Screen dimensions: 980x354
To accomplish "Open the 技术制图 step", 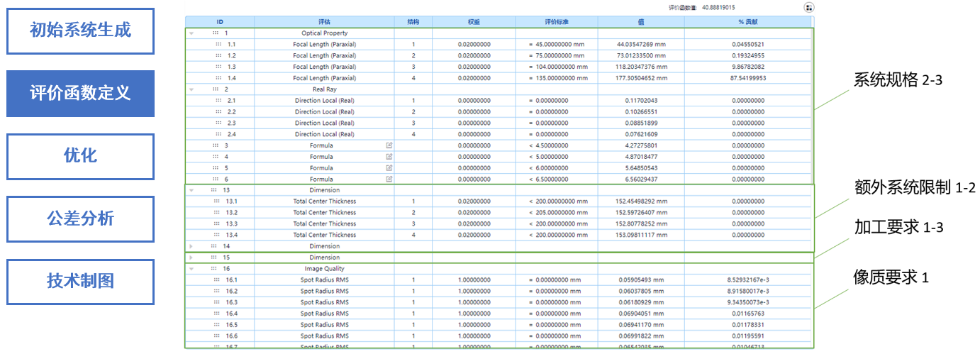I will [80, 282].
